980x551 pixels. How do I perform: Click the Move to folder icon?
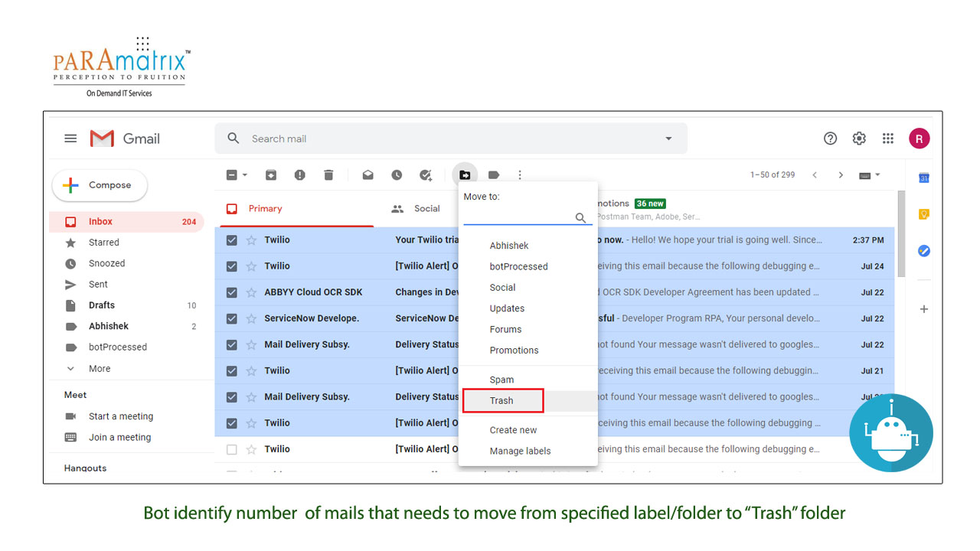point(465,175)
